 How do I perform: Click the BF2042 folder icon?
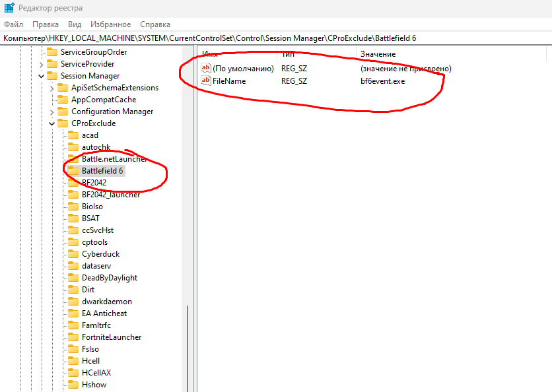[x=73, y=183]
